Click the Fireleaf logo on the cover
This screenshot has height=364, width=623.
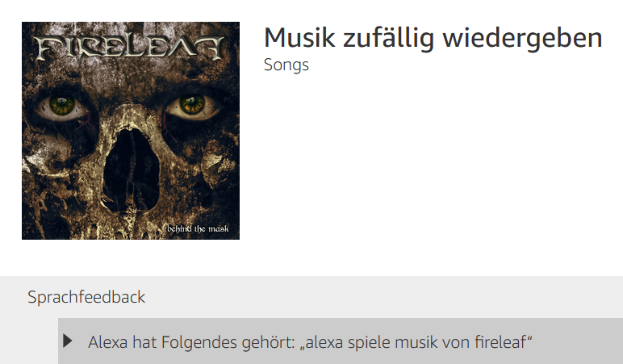pyautogui.click(x=130, y=48)
